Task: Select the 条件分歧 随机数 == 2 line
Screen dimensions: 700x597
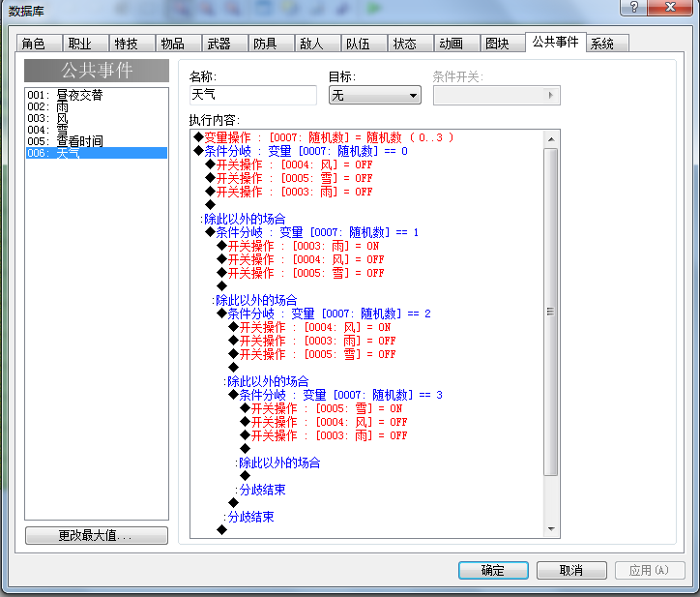Action: click(x=329, y=313)
